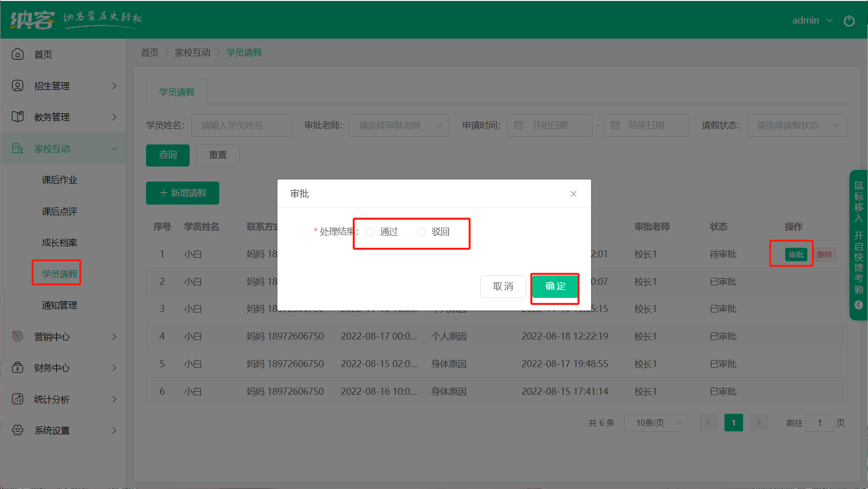Close the 审批 dialog with X
The image size is (868, 489).
point(573,194)
